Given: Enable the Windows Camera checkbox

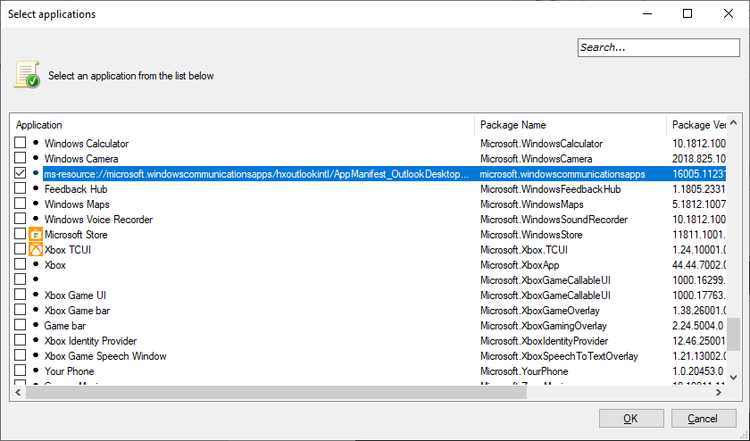Looking at the screenshot, I should tap(21, 159).
